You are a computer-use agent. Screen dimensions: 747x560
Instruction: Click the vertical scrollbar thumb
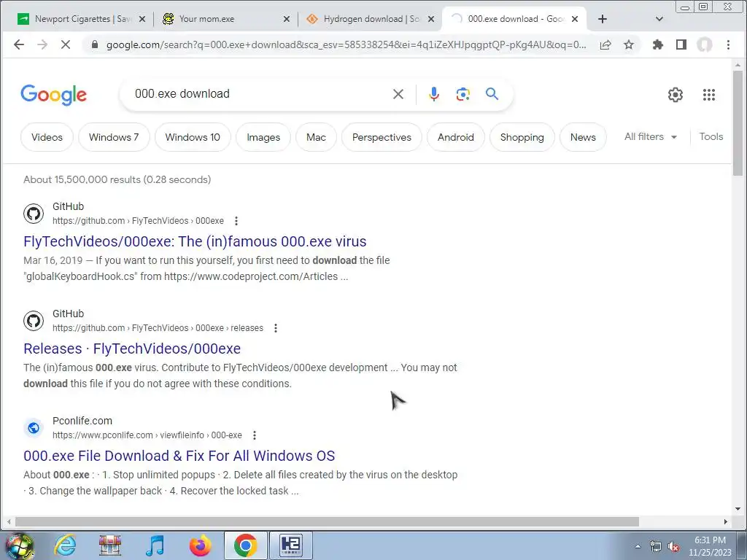pos(738,122)
